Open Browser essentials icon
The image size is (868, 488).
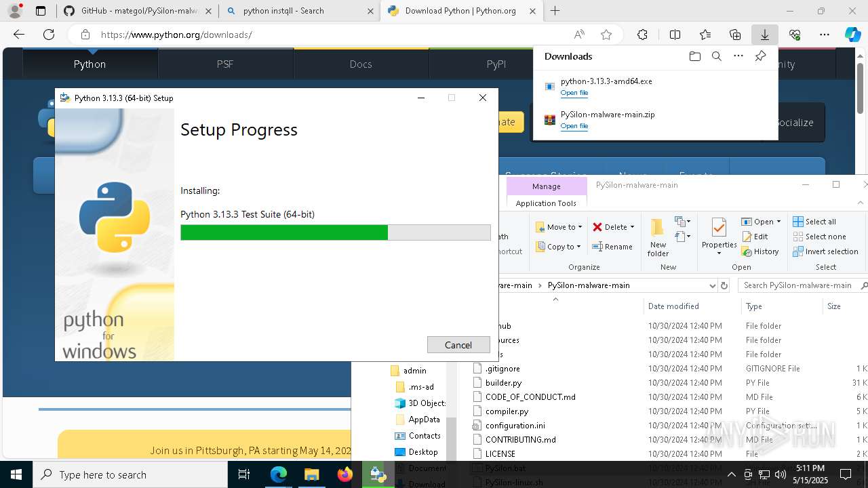point(795,35)
